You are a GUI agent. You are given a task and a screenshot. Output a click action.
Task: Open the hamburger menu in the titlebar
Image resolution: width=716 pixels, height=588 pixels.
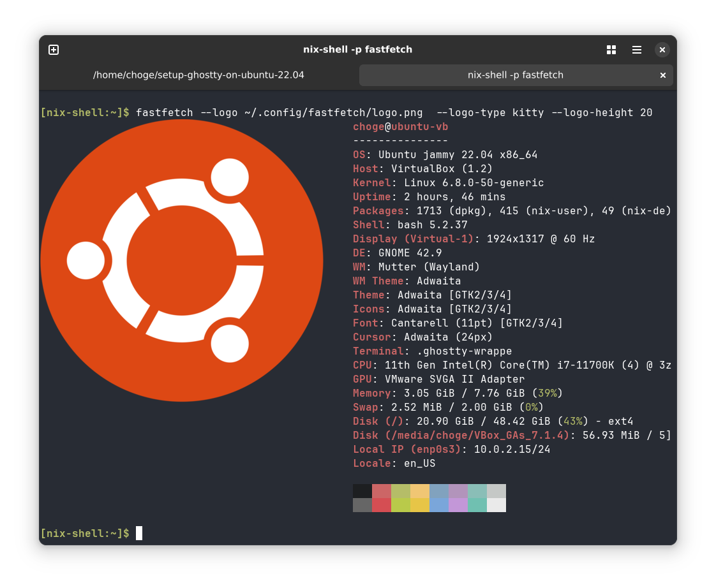[636, 49]
